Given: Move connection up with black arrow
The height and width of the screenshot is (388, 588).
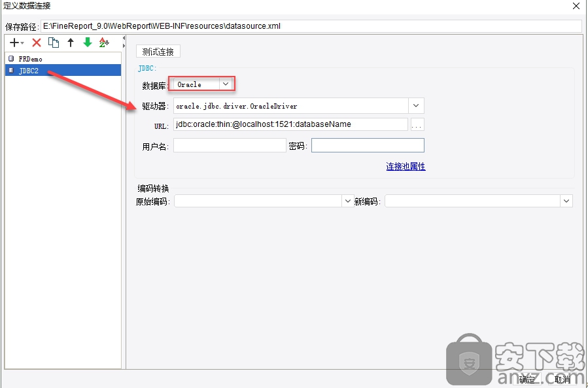Looking at the screenshot, I should pos(71,43).
